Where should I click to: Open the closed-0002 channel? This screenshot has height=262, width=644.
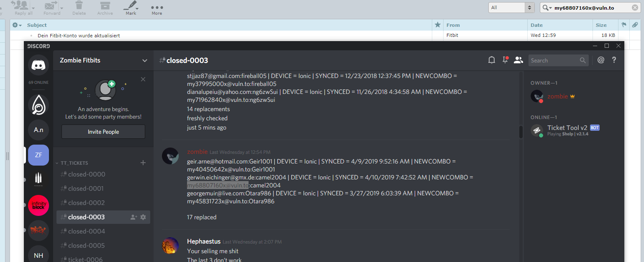103,203
